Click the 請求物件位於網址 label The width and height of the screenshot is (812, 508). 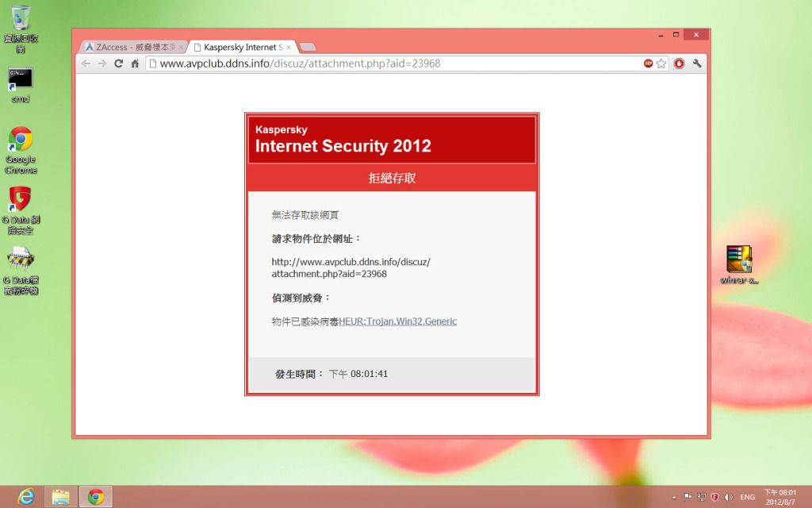pos(316,239)
